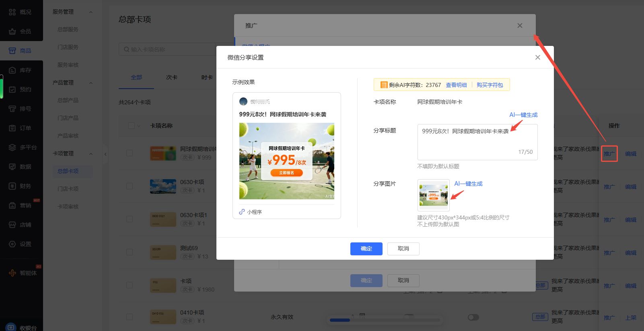Switch to the 次卡 tab
This screenshot has height=331, width=644.
pos(172,77)
